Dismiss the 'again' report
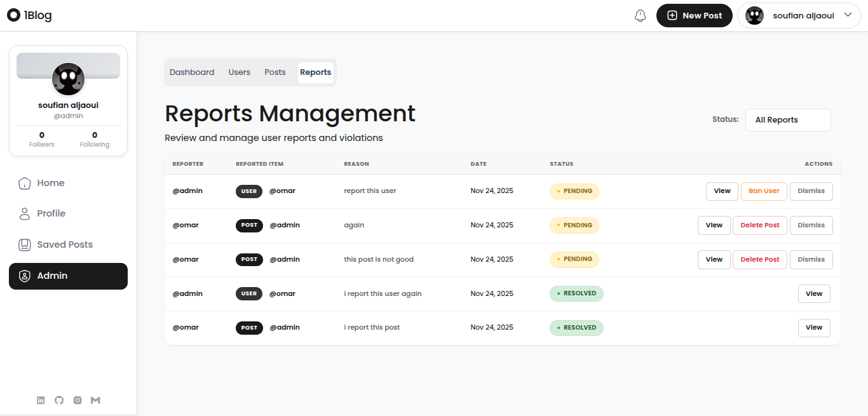 click(x=811, y=225)
